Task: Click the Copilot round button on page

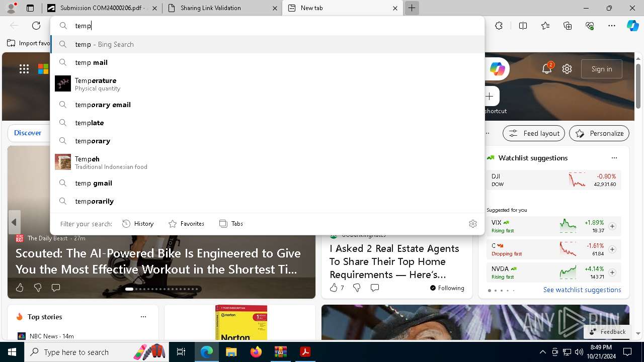Action: coord(497,69)
